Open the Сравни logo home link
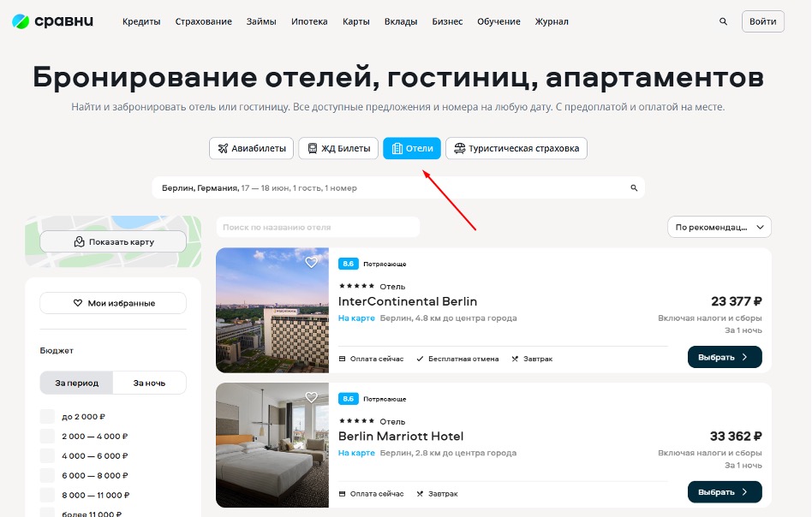 coord(52,21)
